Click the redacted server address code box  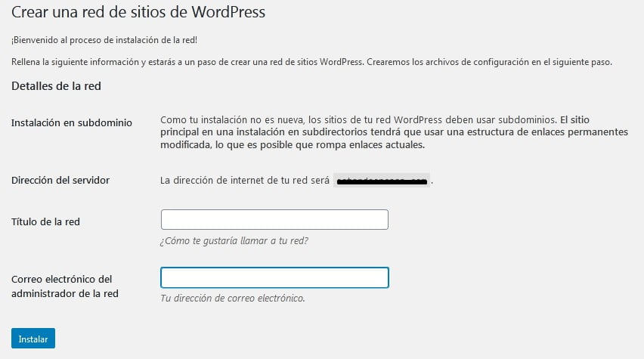[382, 181]
